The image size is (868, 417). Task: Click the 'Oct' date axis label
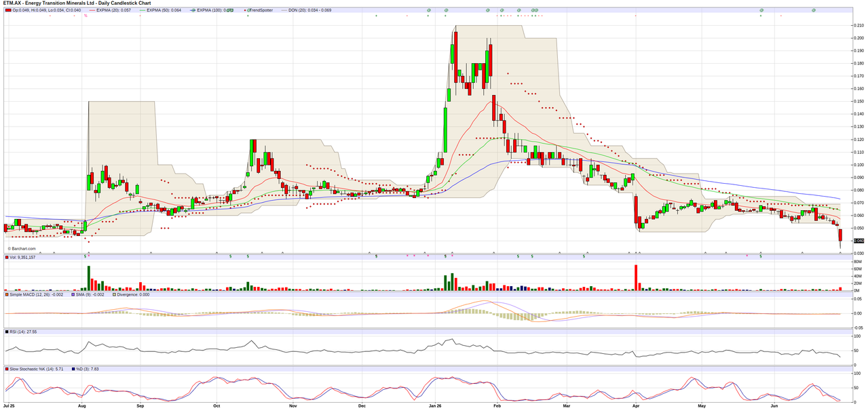[x=216, y=406]
